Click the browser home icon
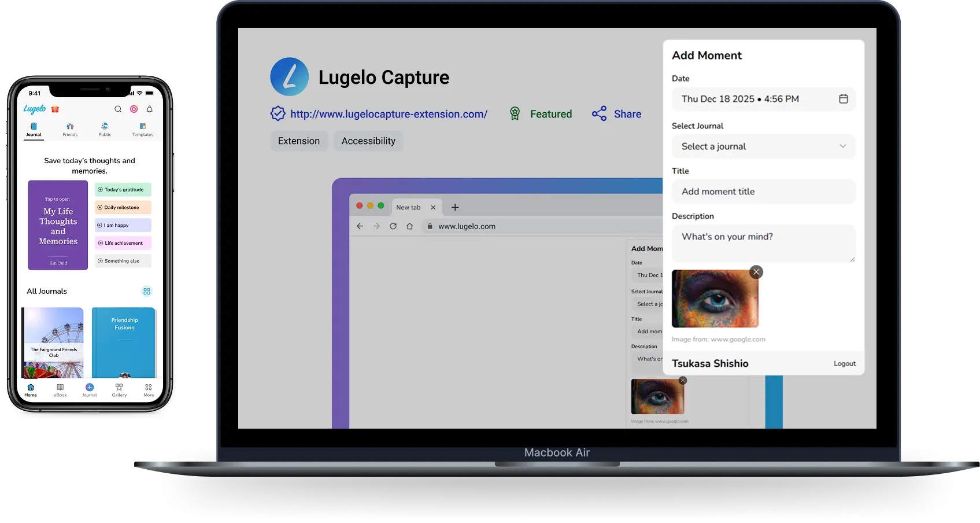980x523 pixels. pos(409,226)
